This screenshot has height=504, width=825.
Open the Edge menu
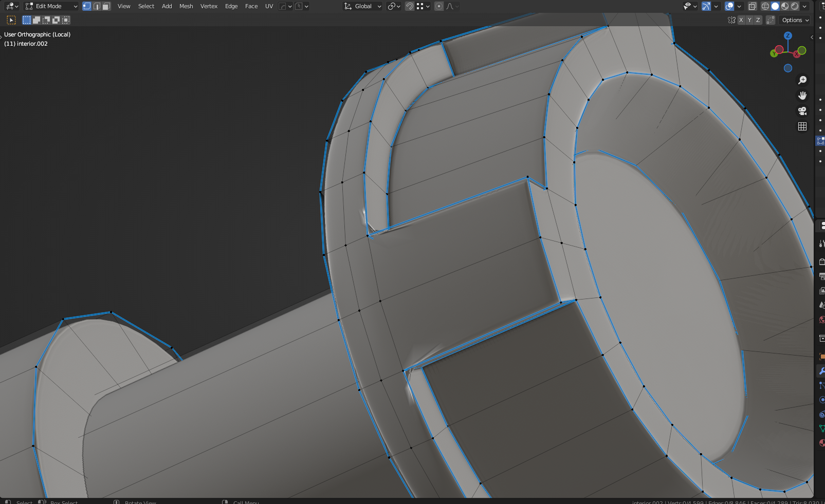point(231,6)
